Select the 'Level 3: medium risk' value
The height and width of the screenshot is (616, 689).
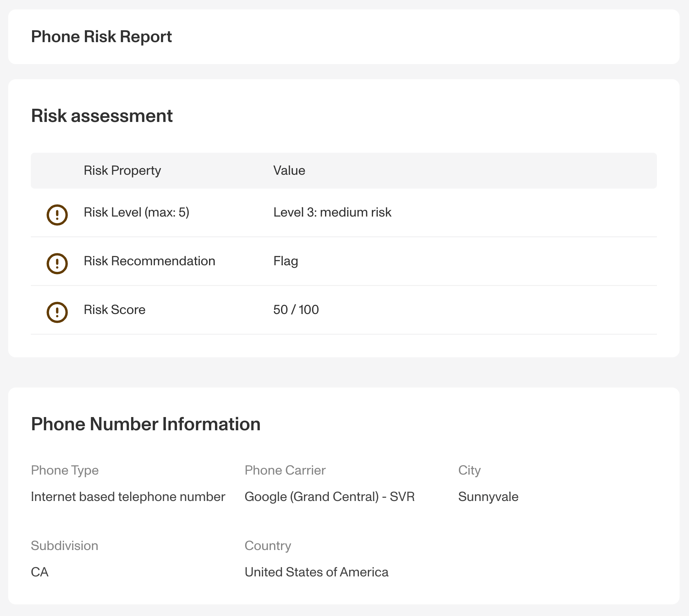coord(332,212)
